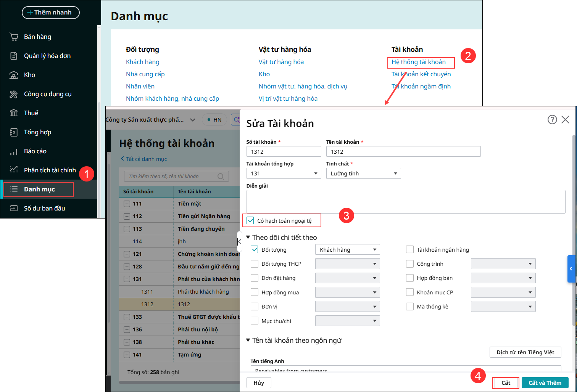Select the Công cụ dụng cụ tools icon
Viewport: 577px width, 392px height.
tap(14, 94)
